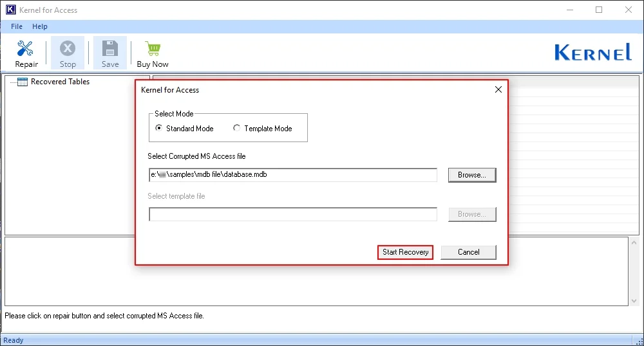Click the corrupted file path input field
The image size is (644, 346).
click(x=293, y=175)
